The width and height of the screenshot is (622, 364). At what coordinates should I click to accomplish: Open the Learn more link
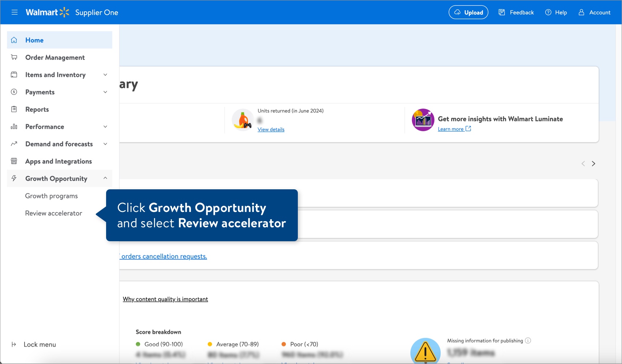pyautogui.click(x=451, y=129)
